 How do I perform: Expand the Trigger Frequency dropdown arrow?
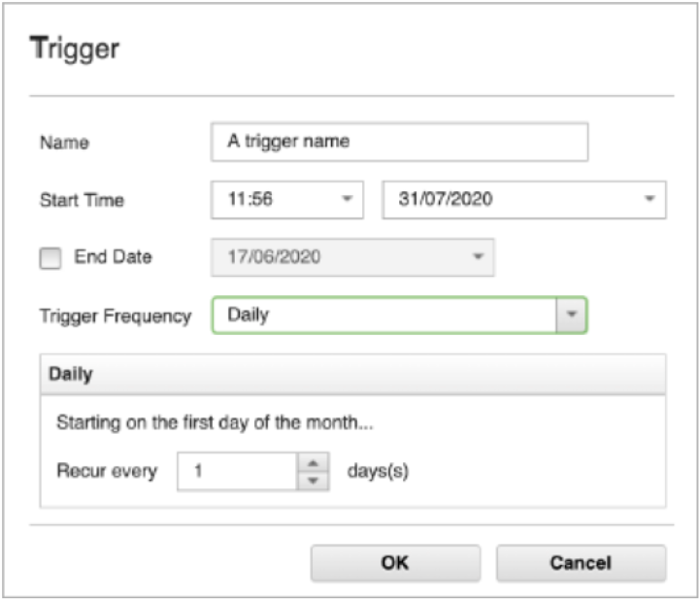pos(572,316)
